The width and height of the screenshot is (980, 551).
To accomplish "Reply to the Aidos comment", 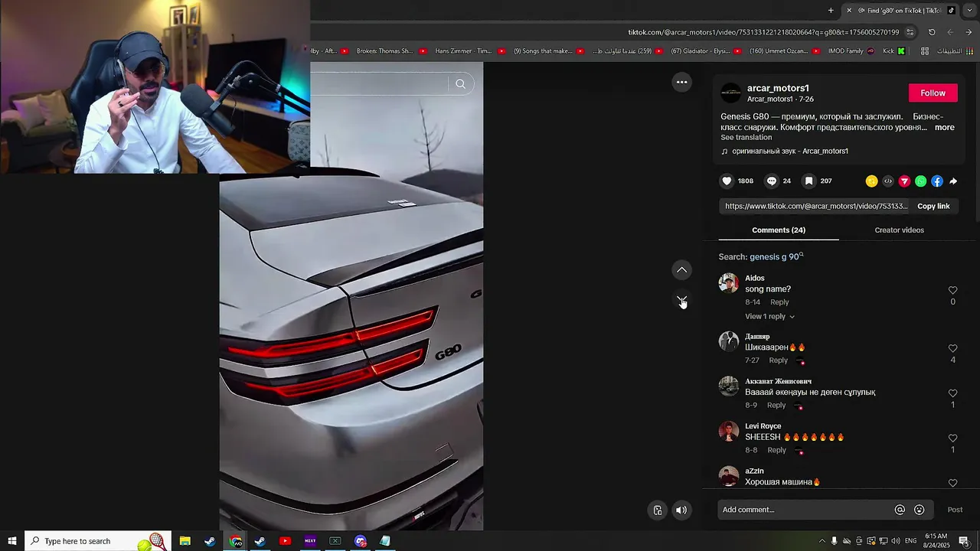I will (x=779, y=302).
